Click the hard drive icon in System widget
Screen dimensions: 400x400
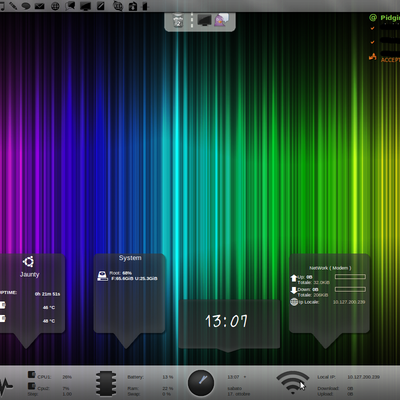click(x=102, y=276)
